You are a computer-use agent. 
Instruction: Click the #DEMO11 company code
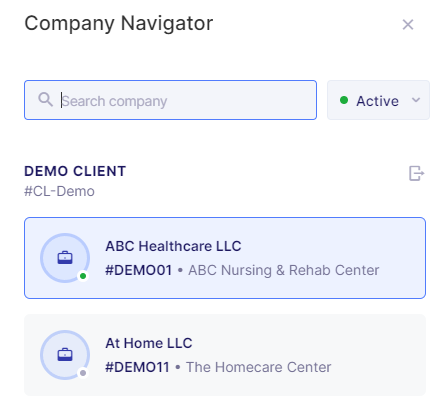tap(137, 367)
